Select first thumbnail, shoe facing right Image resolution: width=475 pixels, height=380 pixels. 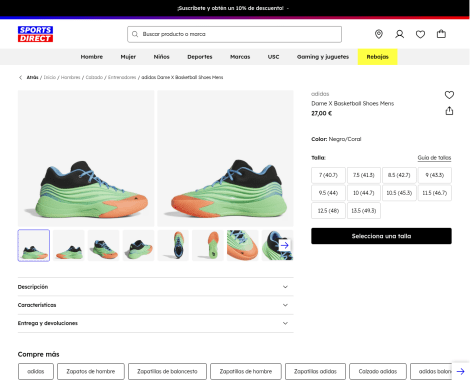pyautogui.click(x=34, y=245)
